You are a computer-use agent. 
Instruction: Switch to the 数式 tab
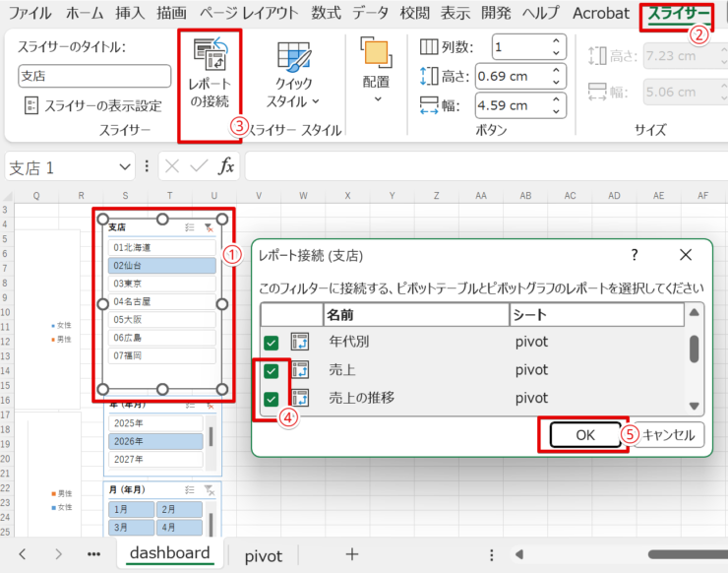click(x=326, y=13)
